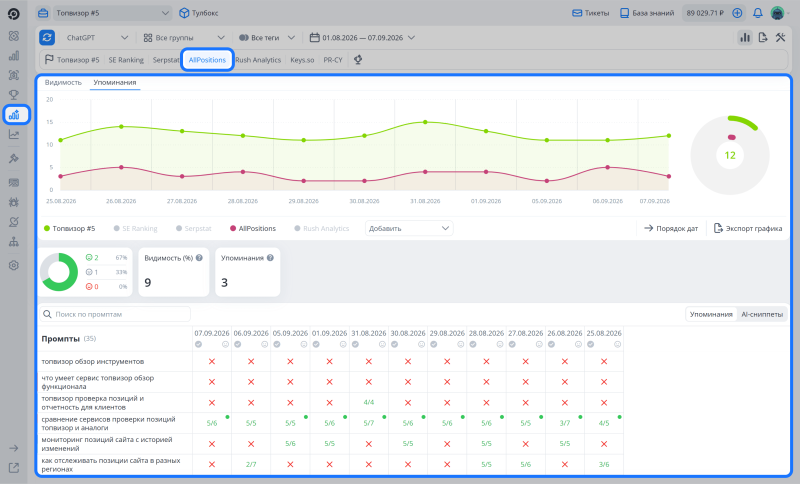Click 2/7 cell in 06.09.2026 column
The image size is (800, 484).
(x=251, y=465)
